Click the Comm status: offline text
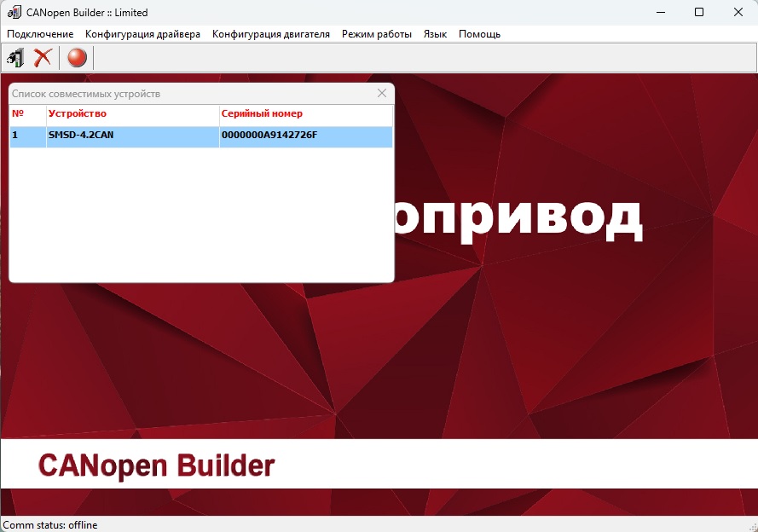 click(50, 524)
